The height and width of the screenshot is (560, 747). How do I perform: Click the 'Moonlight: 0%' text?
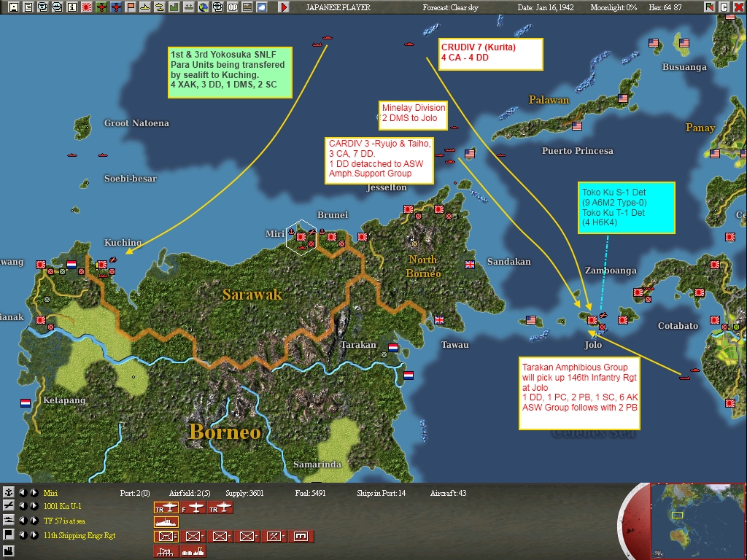[614, 7]
